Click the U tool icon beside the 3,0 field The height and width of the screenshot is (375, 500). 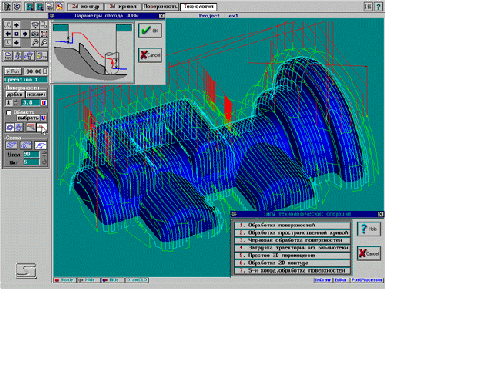coord(44,102)
